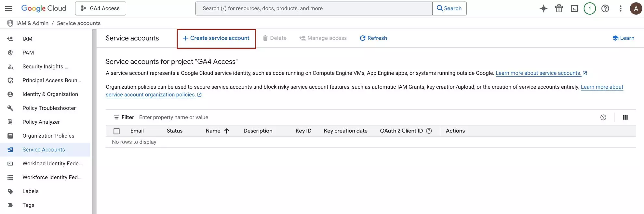Click the Key ID column header

[303, 131]
